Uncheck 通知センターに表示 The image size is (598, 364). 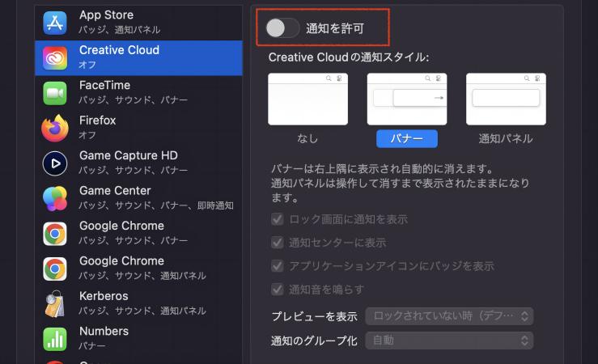pos(278,243)
